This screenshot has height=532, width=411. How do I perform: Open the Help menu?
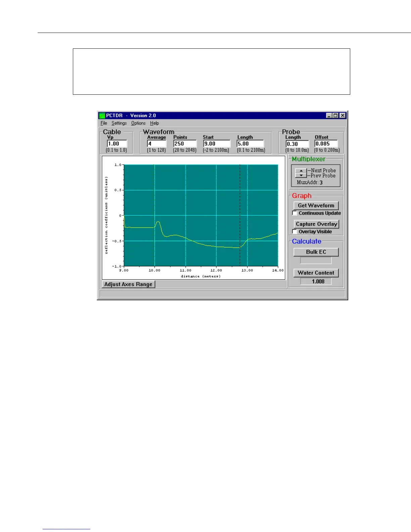point(154,123)
